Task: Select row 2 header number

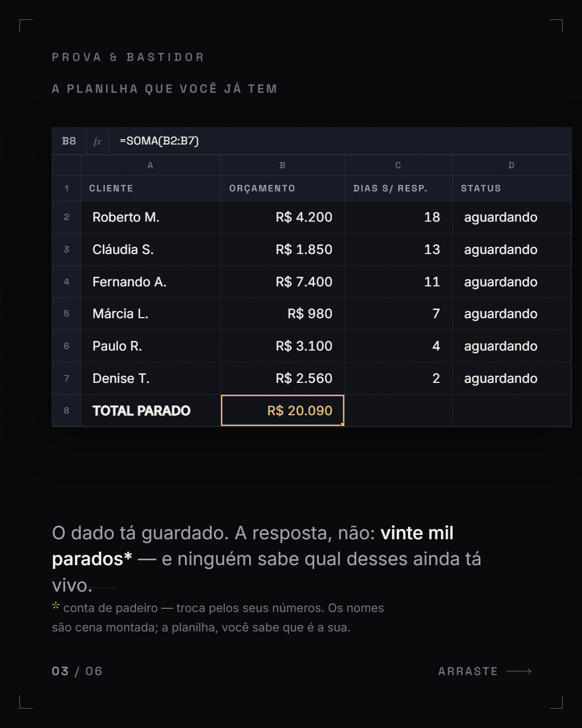Action: (x=66, y=217)
